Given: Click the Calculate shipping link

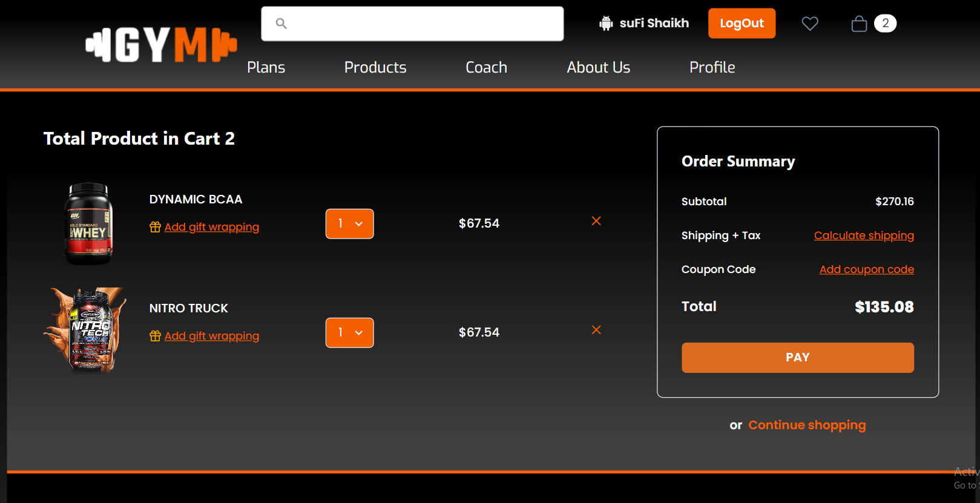Looking at the screenshot, I should tap(864, 235).
